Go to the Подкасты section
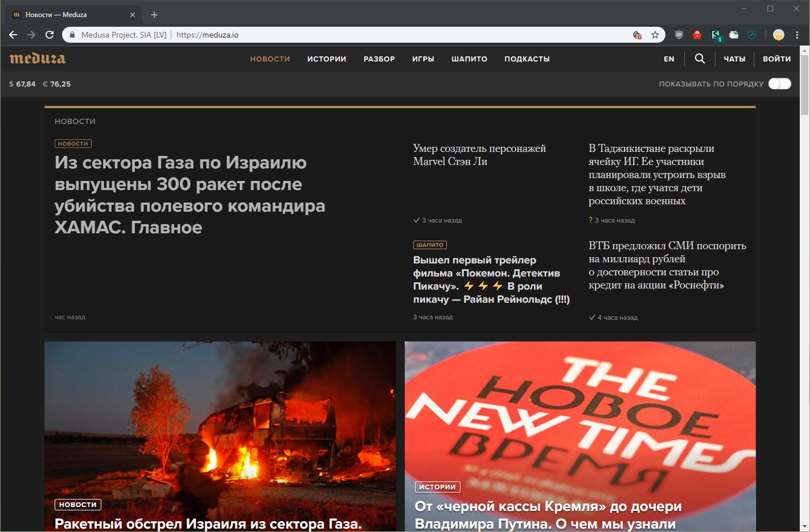 tap(527, 59)
